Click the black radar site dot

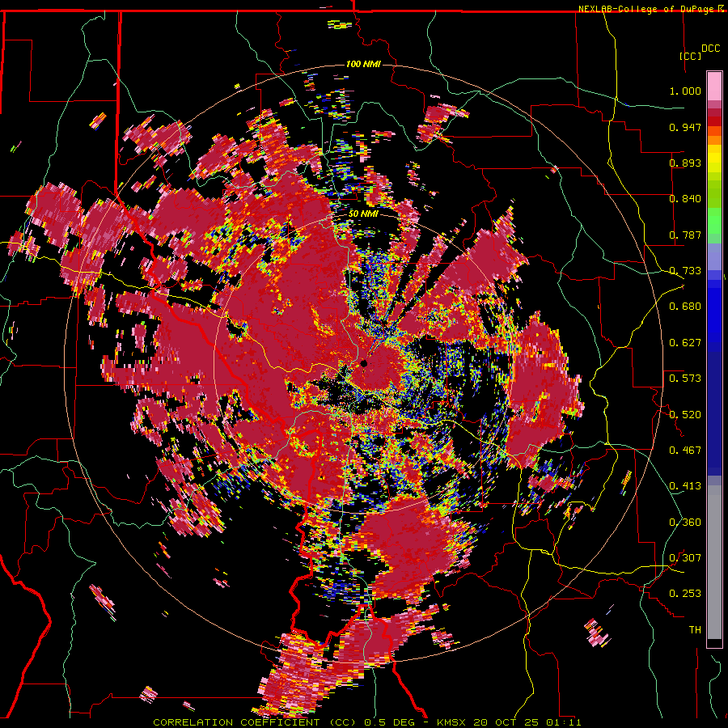pos(364,363)
